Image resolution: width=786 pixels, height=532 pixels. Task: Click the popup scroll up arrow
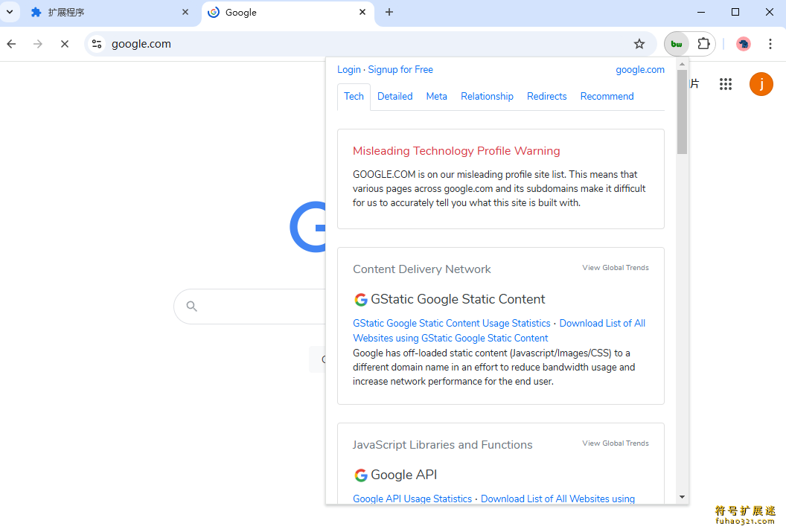[x=682, y=64]
